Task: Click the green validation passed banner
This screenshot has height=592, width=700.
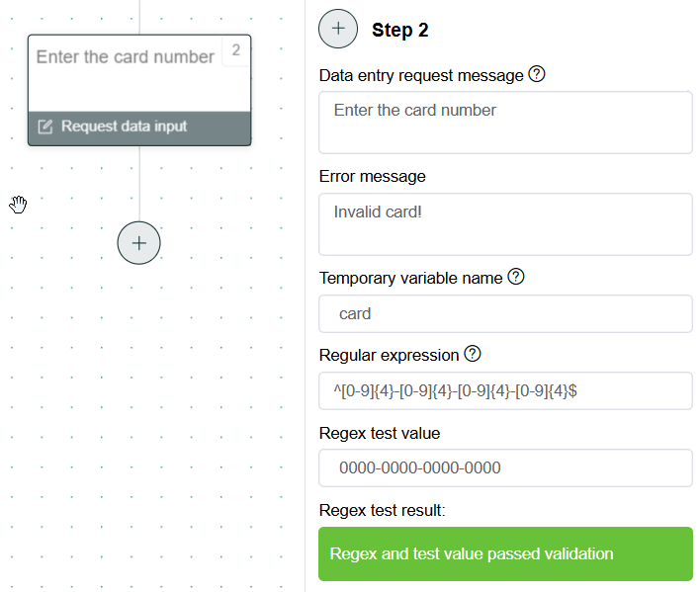Action: tap(505, 553)
